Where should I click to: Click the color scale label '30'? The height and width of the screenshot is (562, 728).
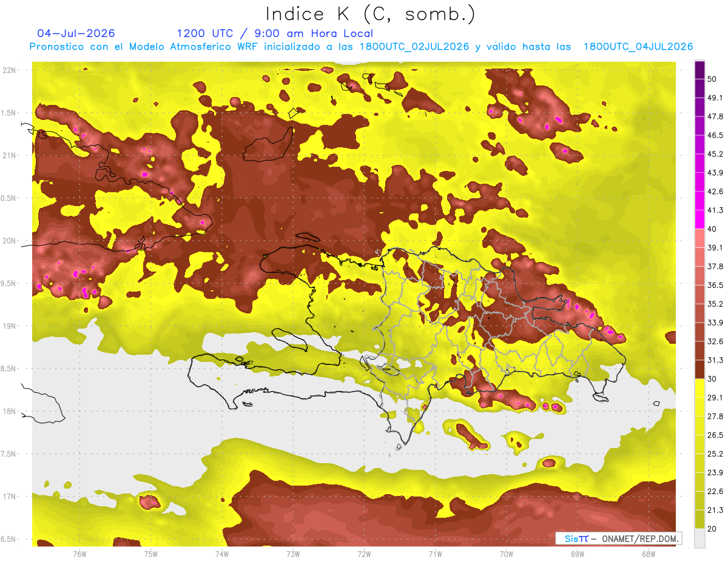712,379
